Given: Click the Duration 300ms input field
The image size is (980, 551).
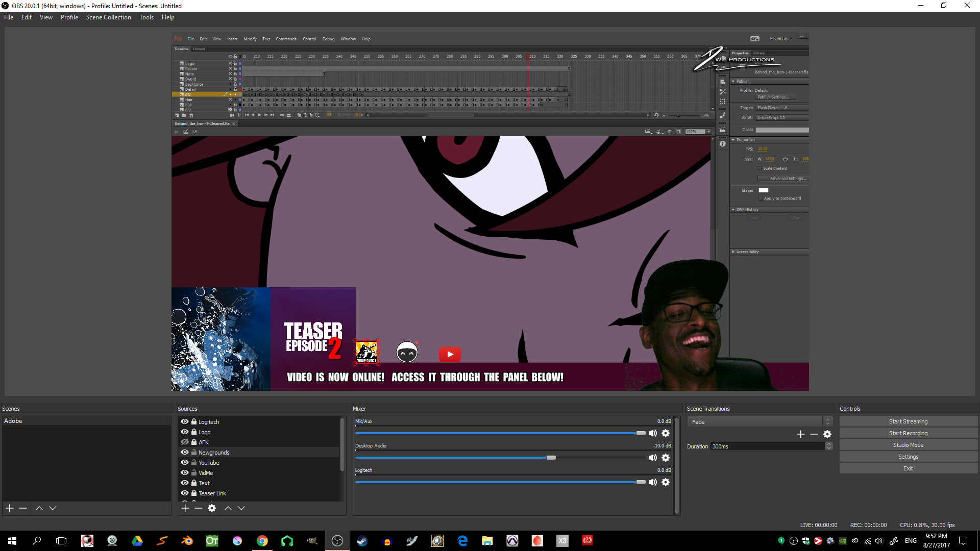Looking at the screenshot, I should pos(767,446).
